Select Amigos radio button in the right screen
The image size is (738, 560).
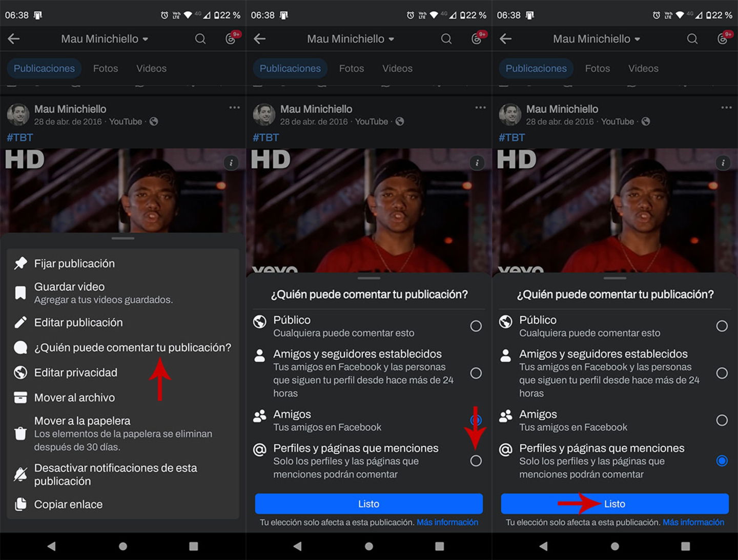click(x=722, y=420)
